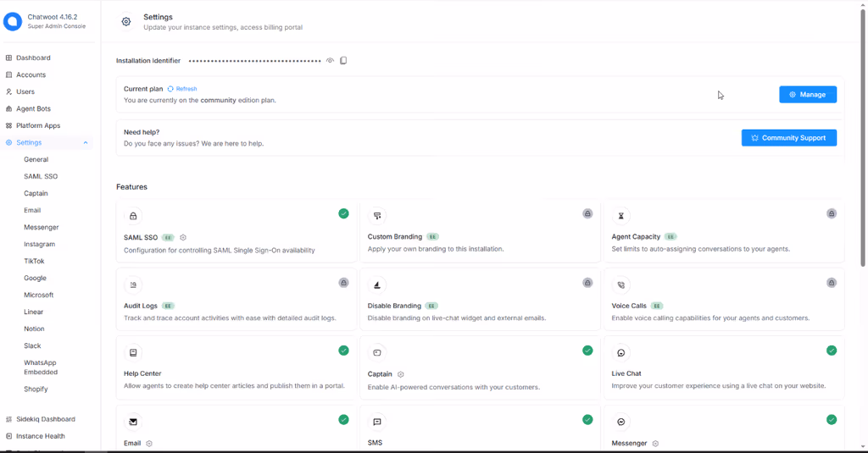Open Microsoft settings submenu

pyautogui.click(x=39, y=295)
